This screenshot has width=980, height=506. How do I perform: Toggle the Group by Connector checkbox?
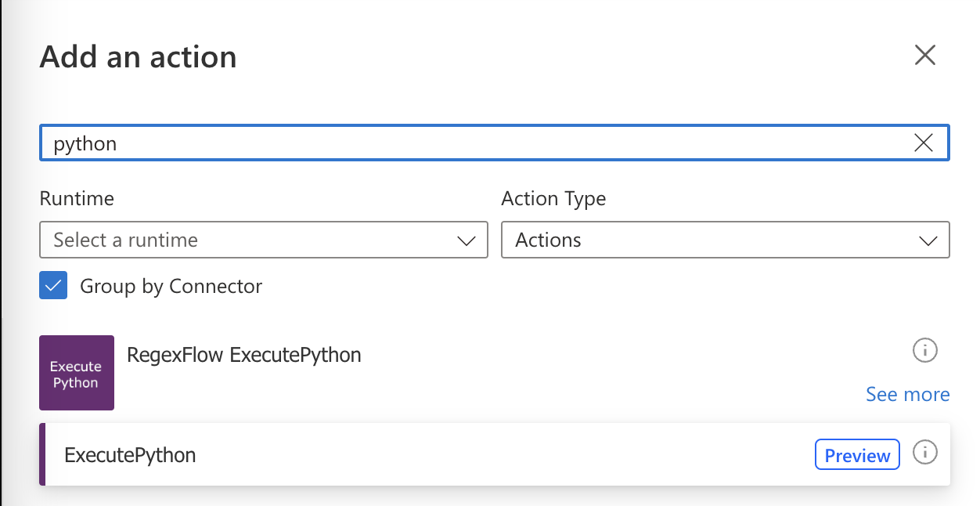tap(52, 285)
